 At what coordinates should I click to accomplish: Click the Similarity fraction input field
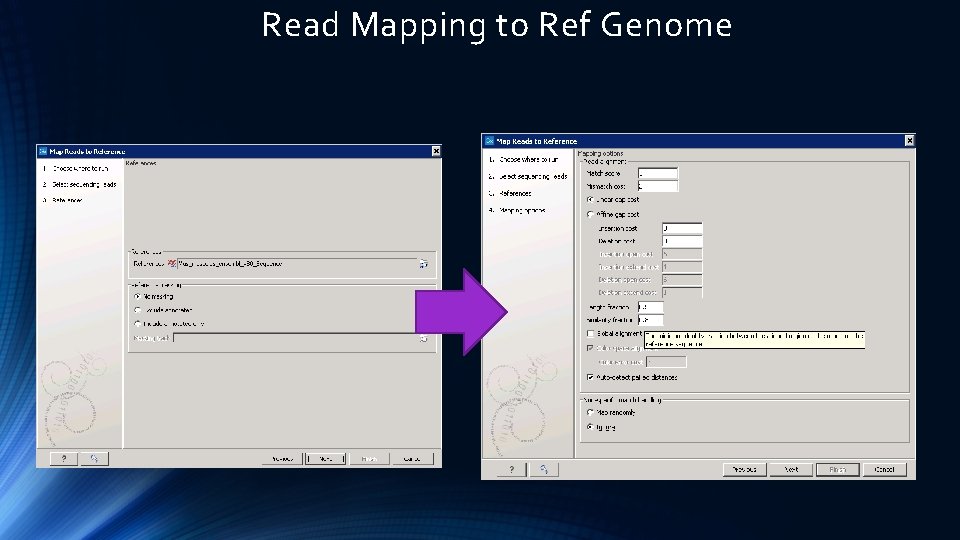pyautogui.click(x=651, y=320)
